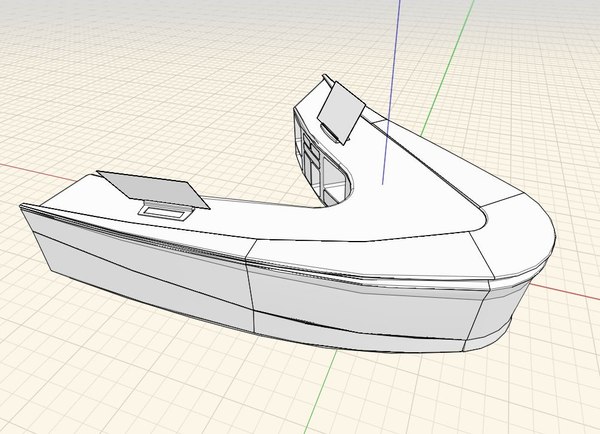The height and width of the screenshot is (434, 600).
Task: Select the oval monitor stand base on far wing
Action: tap(329, 134)
